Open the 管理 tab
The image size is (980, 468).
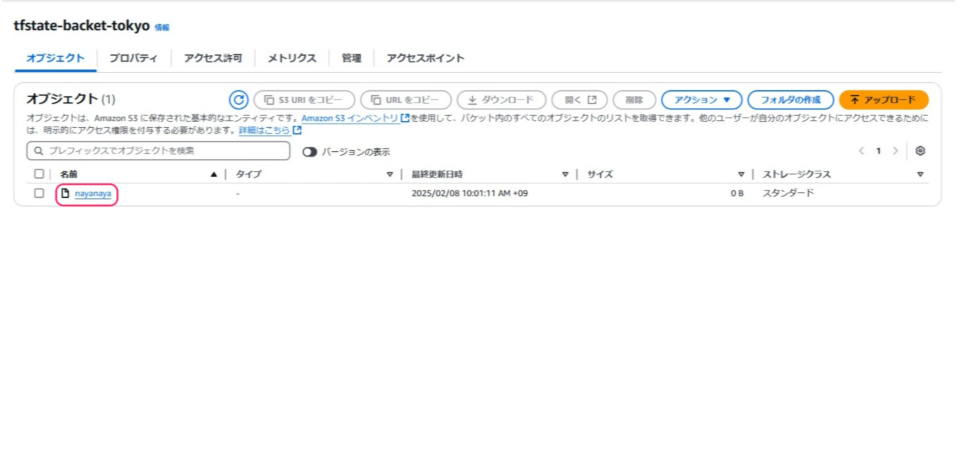coord(351,58)
